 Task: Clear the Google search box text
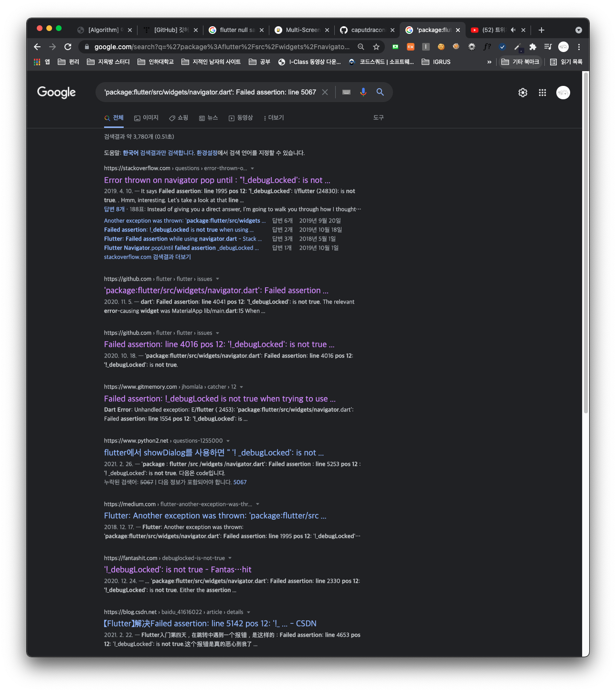click(325, 92)
